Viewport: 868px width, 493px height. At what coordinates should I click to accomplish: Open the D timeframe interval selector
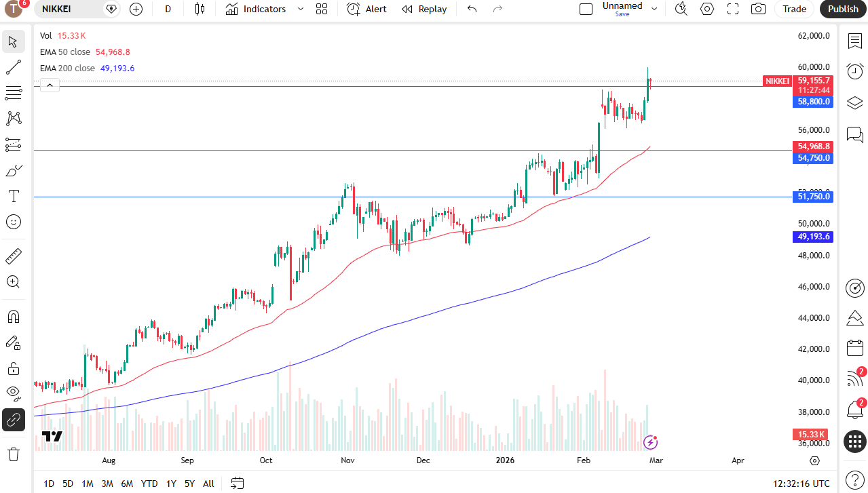168,9
